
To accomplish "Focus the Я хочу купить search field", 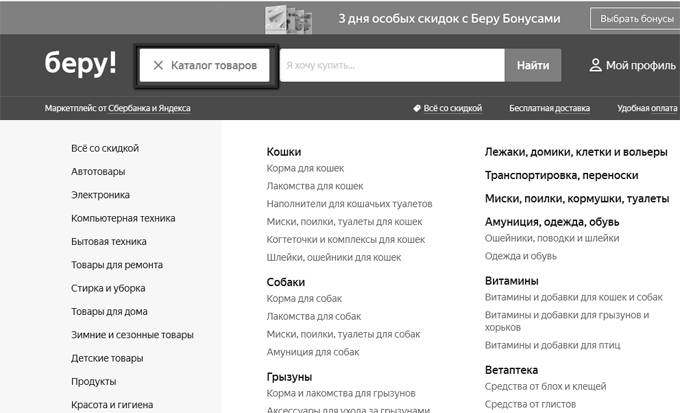I will (x=390, y=66).
